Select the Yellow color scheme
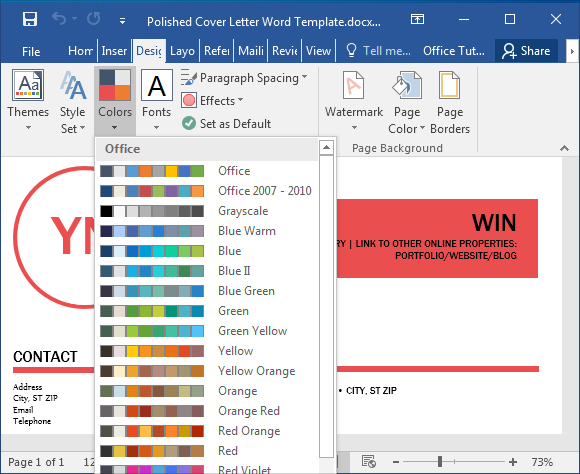Viewport: 580px width, 474px height. (x=206, y=351)
